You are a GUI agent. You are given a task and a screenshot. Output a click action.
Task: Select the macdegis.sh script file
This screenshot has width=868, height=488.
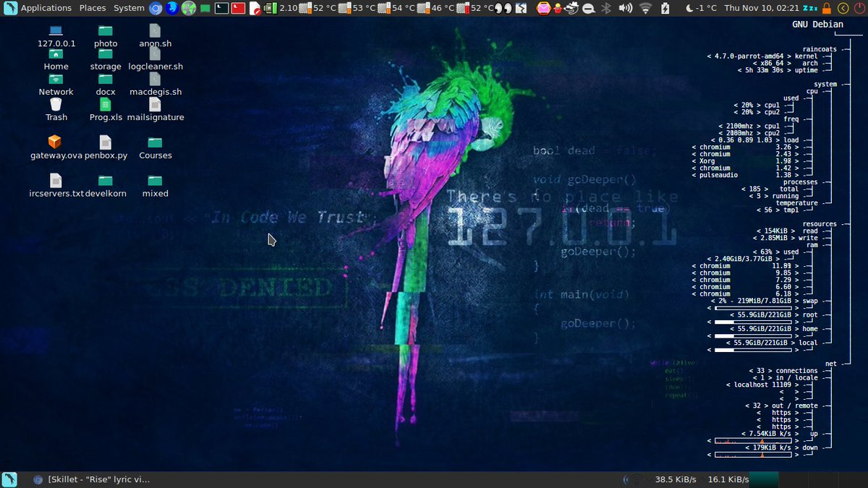click(x=155, y=85)
